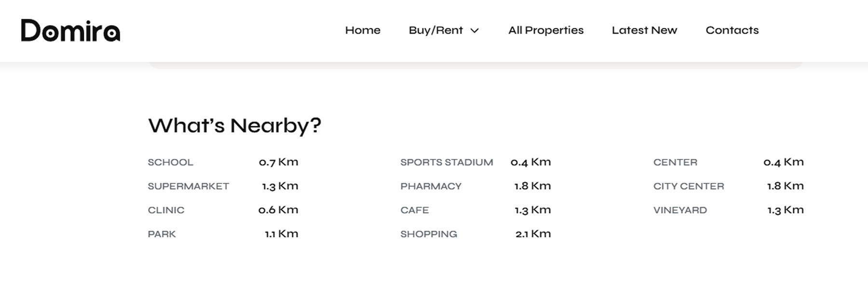868x302 pixels.
Task: Click the SUPERMARKET label
Action: 188,186
